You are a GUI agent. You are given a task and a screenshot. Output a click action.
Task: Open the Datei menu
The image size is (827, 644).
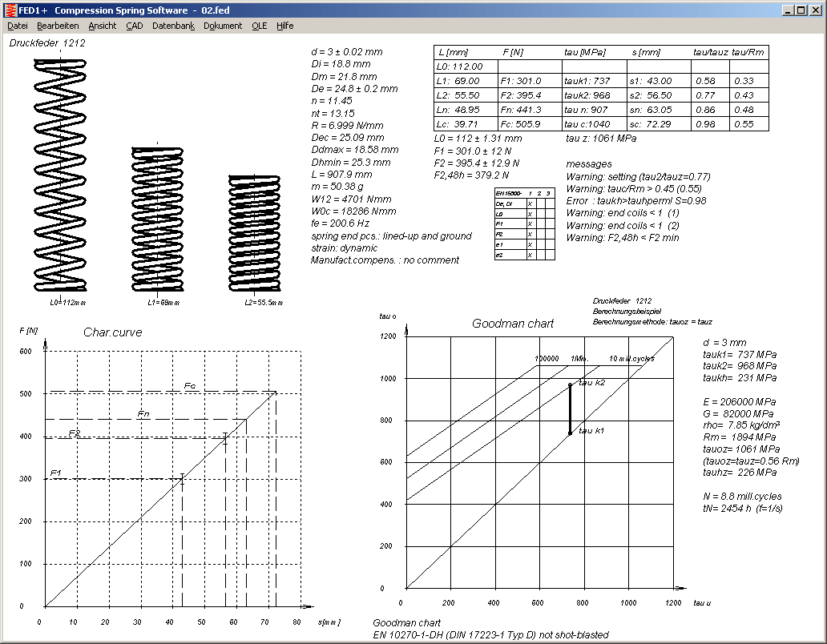17,26
